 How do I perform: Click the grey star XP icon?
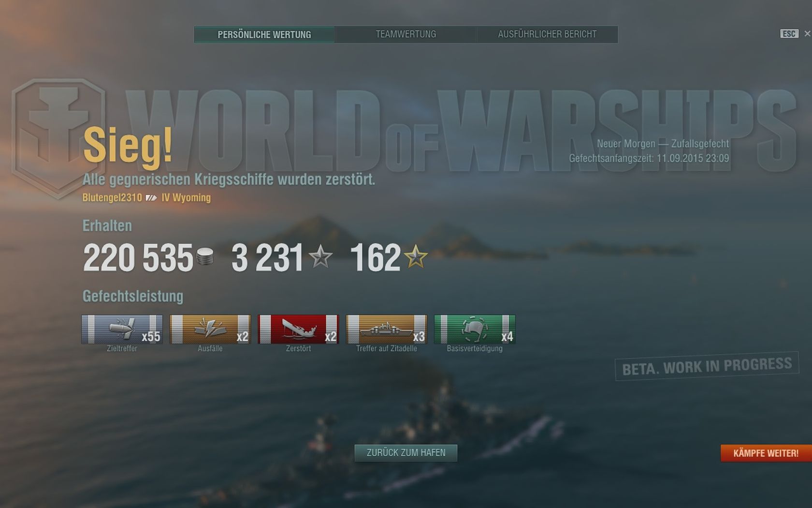[x=320, y=256]
